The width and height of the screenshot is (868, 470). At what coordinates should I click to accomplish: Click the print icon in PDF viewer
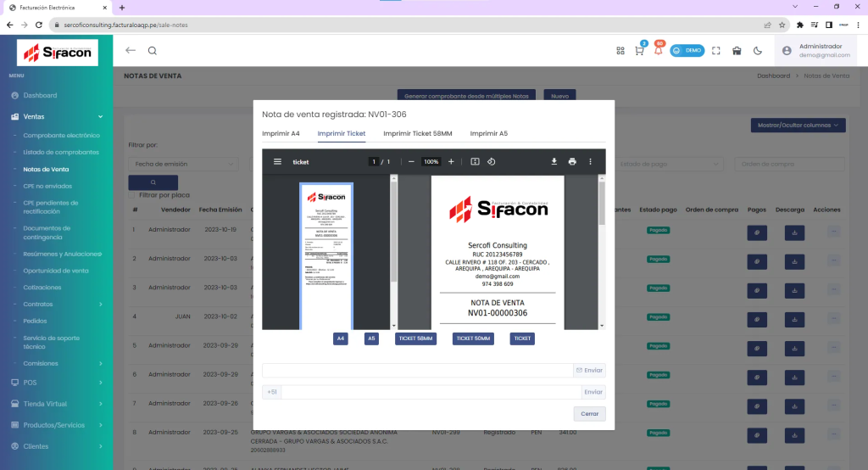(x=572, y=161)
